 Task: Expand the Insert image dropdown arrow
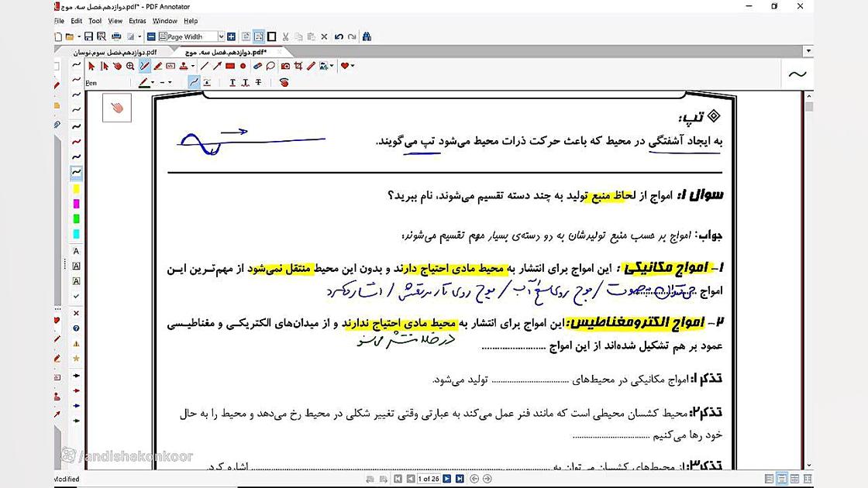(332, 66)
